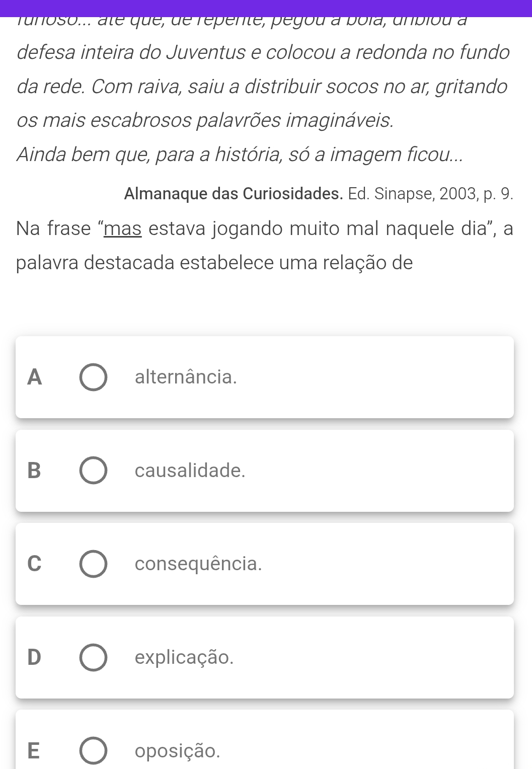
Task: Pick the answer text "explicação."
Action: 184,657
